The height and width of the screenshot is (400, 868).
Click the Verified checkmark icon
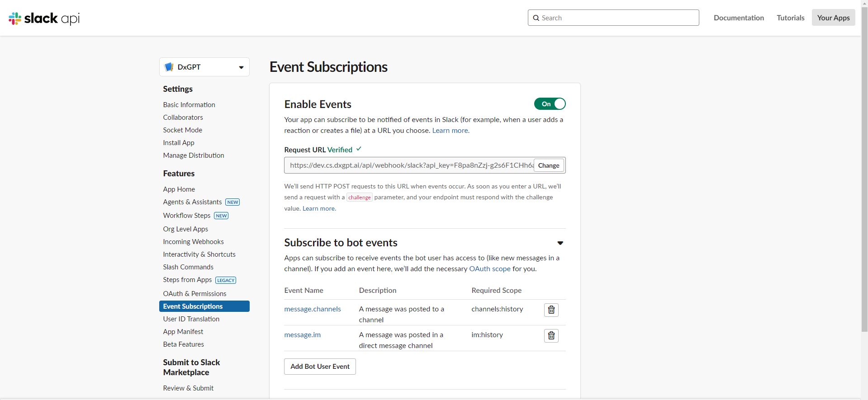[359, 149]
